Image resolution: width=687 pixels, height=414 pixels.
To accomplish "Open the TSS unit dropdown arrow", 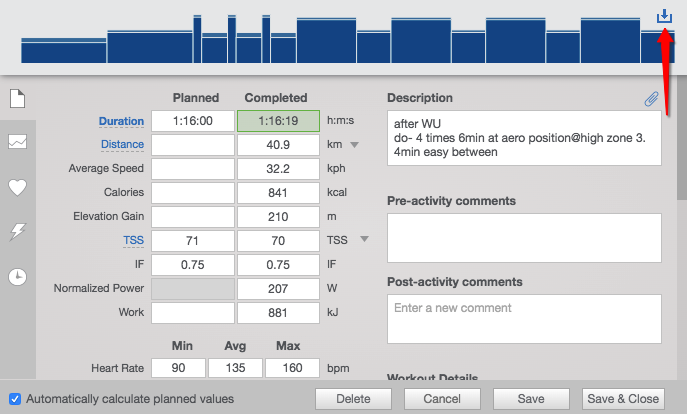I will click(364, 239).
